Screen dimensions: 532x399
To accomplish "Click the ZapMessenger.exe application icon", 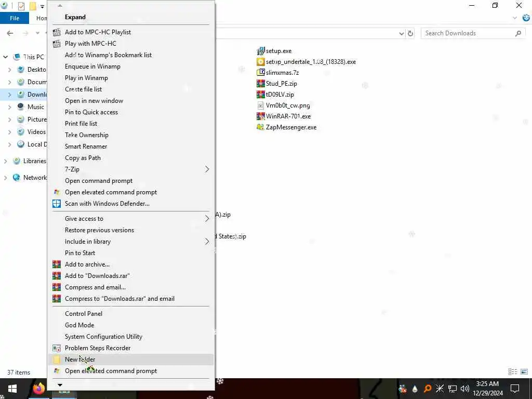I will coord(261,127).
